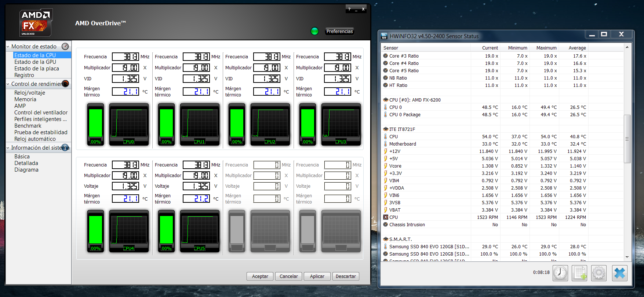Image resolution: width=644 pixels, height=297 pixels.
Task: Click the Minimum column header
Action: 514,48
